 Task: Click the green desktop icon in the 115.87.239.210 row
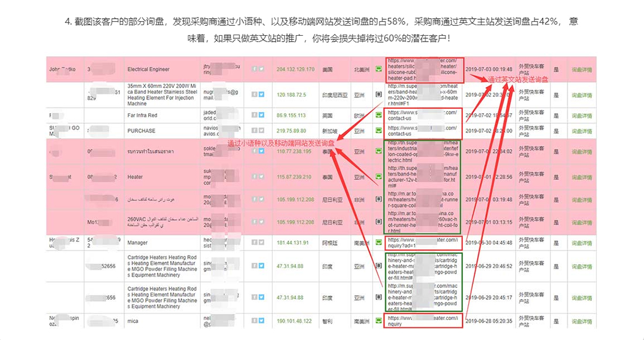(x=379, y=177)
